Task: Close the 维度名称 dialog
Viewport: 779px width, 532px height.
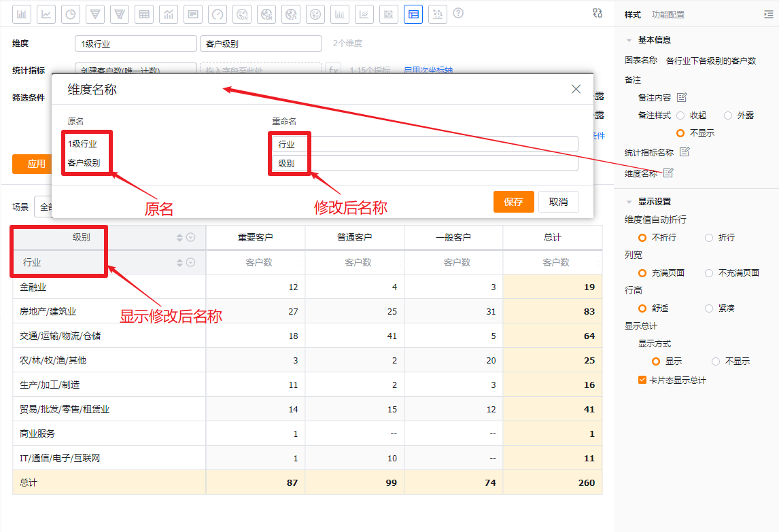Action: click(x=576, y=89)
